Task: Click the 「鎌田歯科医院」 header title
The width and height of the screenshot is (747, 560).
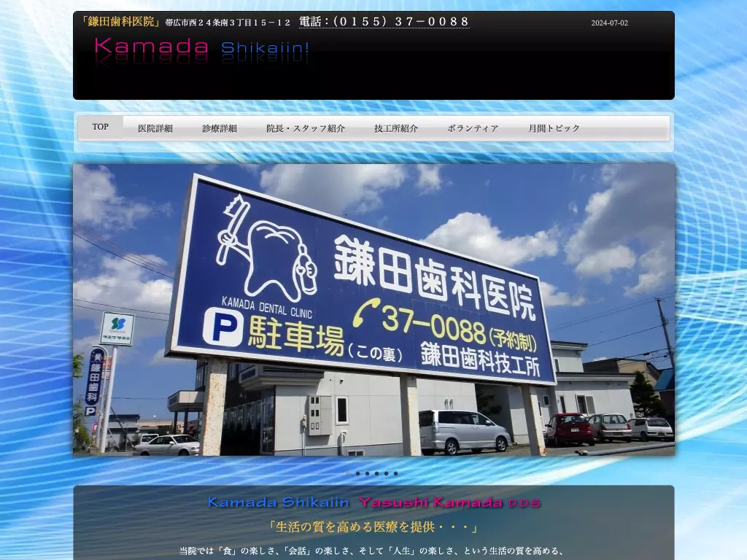Action: point(120,21)
